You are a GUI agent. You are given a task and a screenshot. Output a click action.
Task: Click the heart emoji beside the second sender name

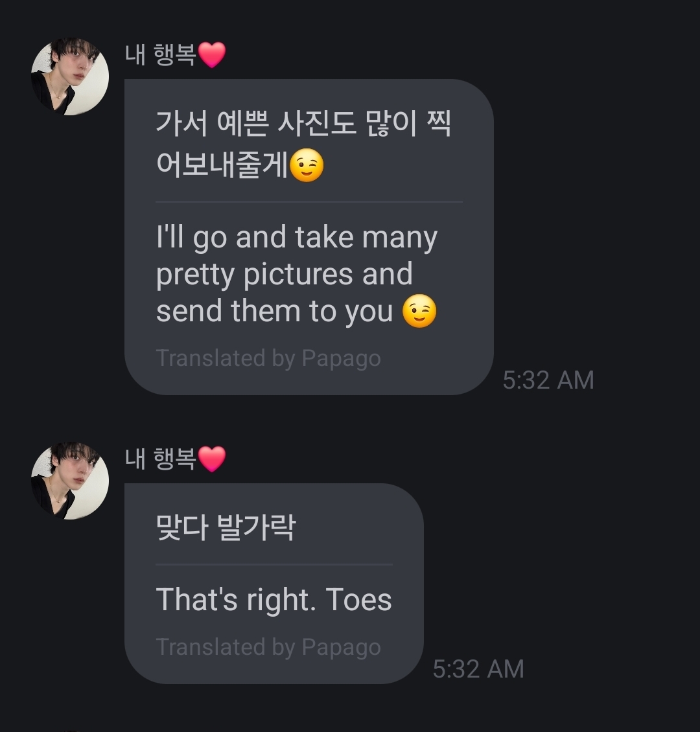[212, 459]
